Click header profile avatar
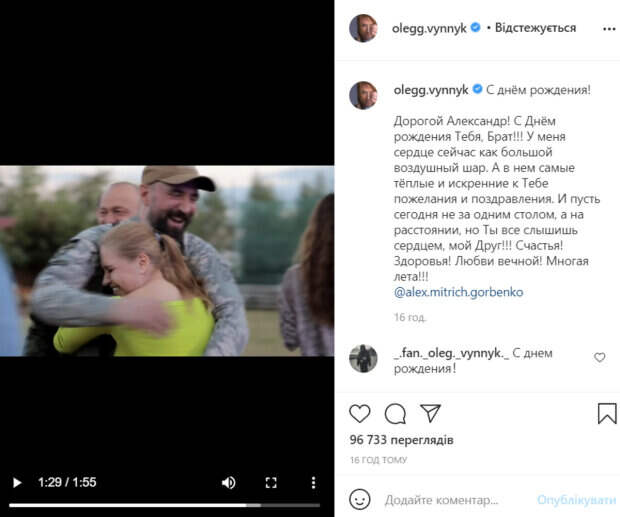Viewport: 620px width, 517px height. (363, 28)
